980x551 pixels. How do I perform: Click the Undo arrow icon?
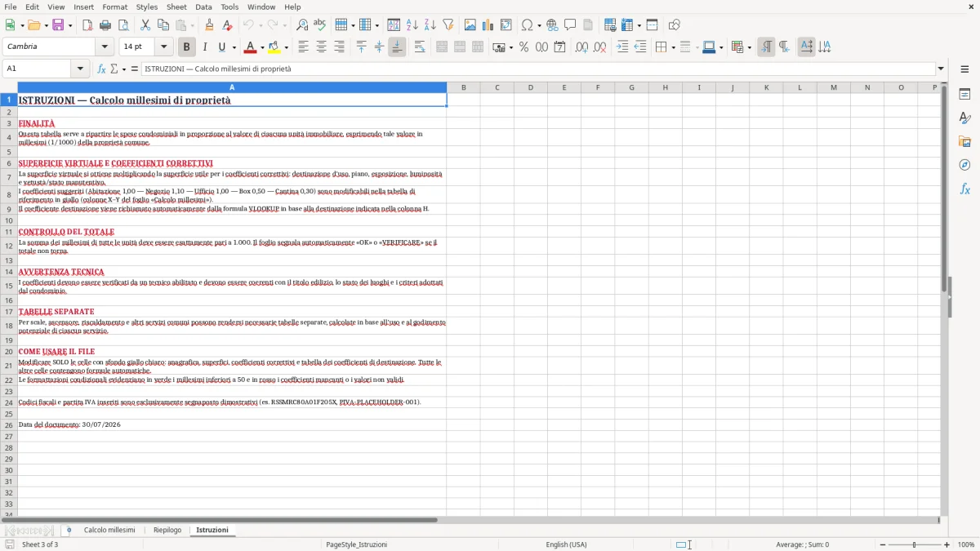pyautogui.click(x=249, y=25)
